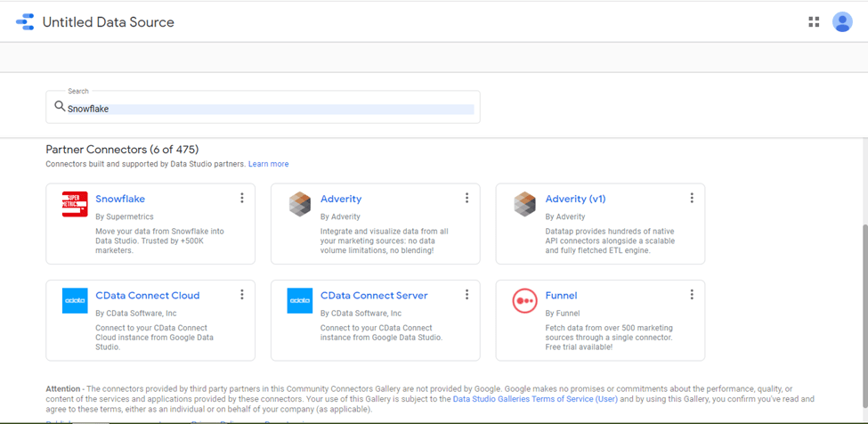Select the CData Connect Server title
Screen dimensions: 868x424
pos(374,296)
